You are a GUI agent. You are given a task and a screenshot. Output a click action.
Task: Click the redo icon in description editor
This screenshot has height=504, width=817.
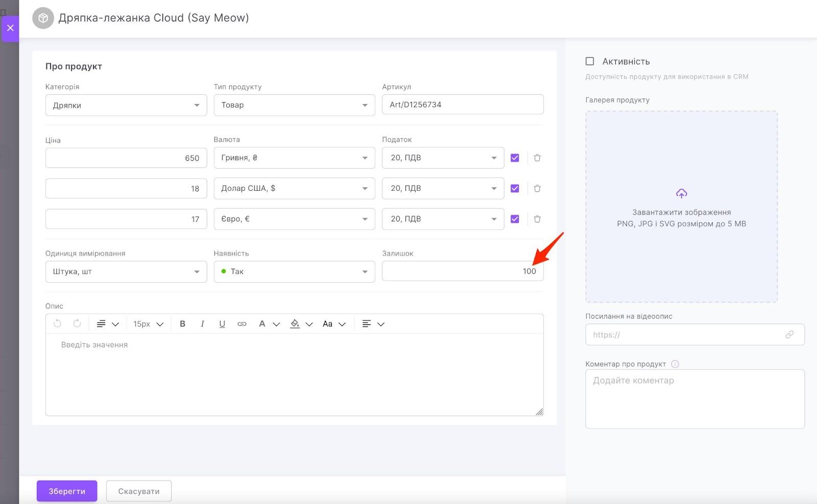tap(77, 324)
